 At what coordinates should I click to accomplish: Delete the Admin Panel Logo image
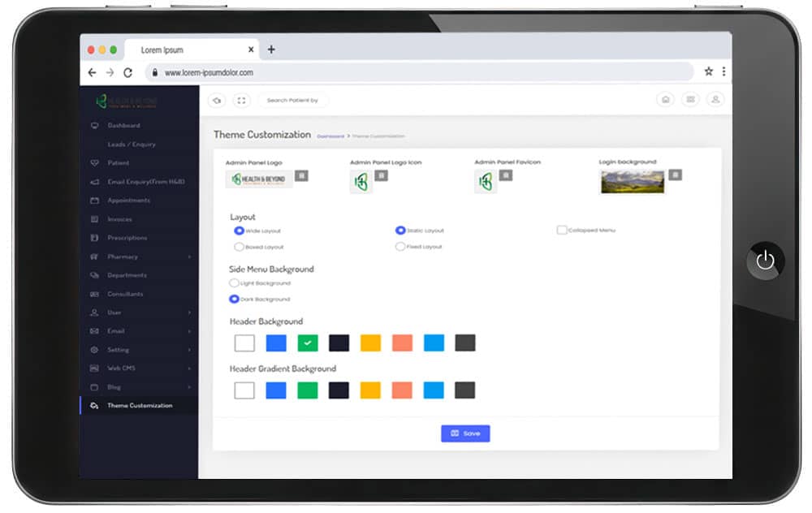(301, 176)
